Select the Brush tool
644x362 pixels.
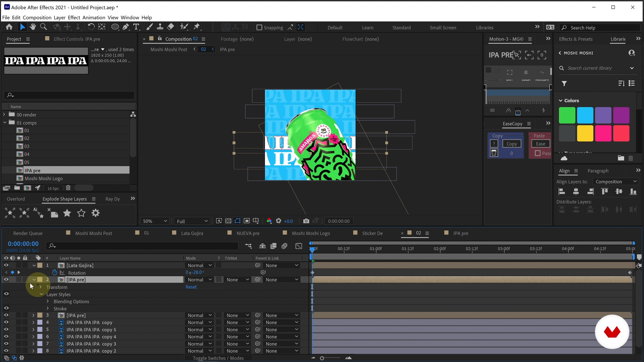point(150,27)
